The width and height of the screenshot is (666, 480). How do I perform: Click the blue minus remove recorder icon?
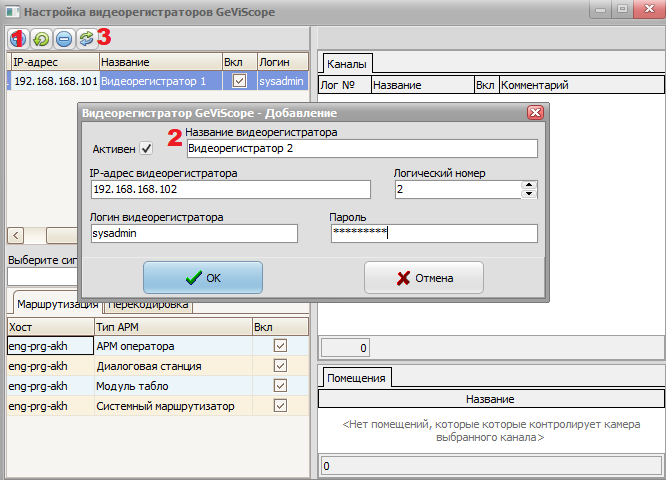(63, 39)
